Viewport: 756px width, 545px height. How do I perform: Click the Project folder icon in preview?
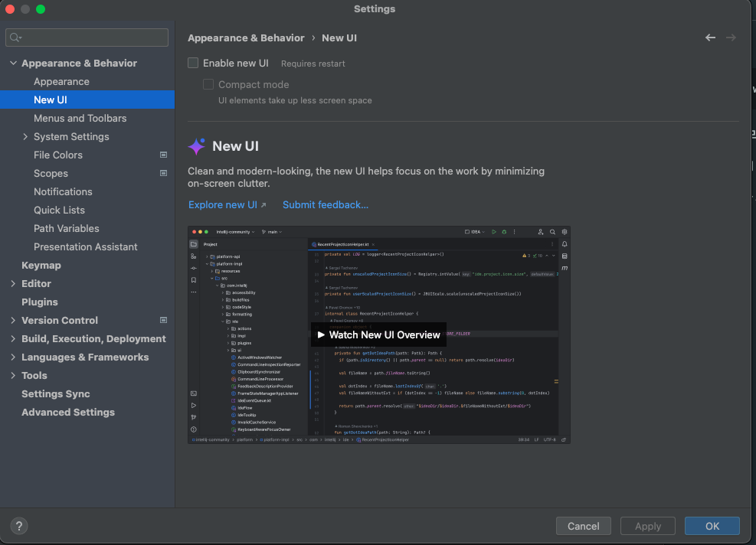tap(194, 244)
